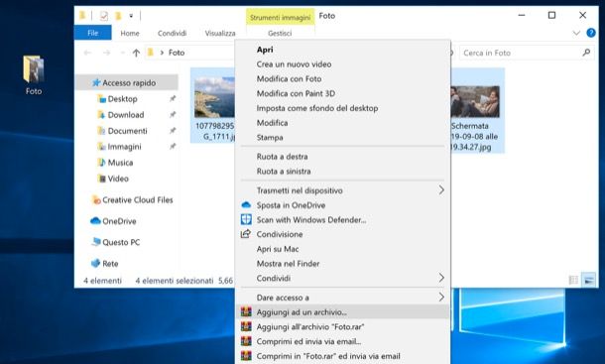Open Immagini in the navigation pane
Image resolution: width=605 pixels, height=364 pixels.
124,147
